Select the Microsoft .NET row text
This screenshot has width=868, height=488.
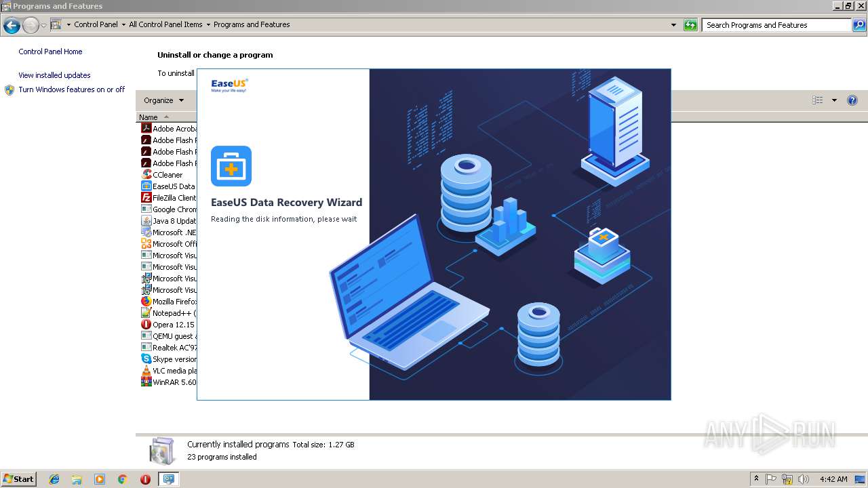pos(174,232)
